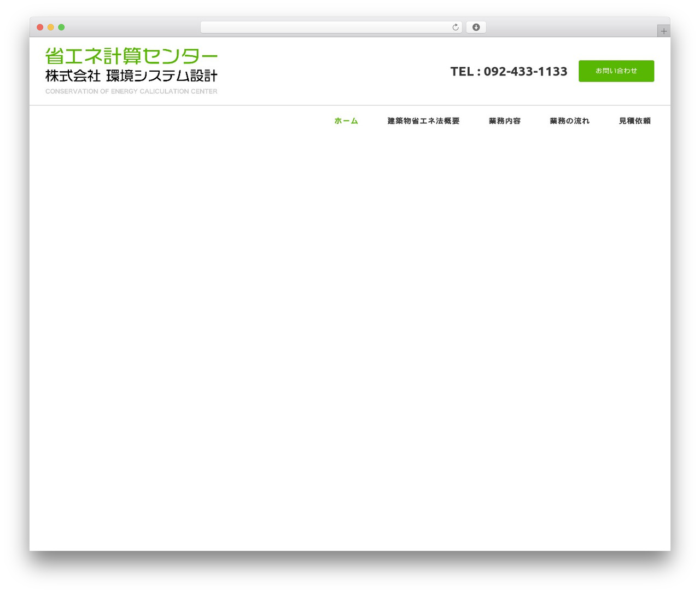Add a new browser tab with plus button
The width and height of the screenshot is (700, 593).
click(x=663, y=31)
